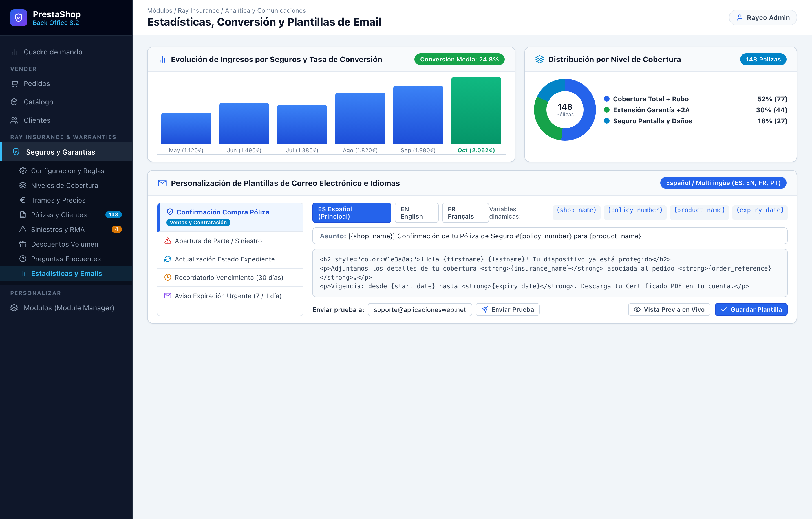Click the May (1.120€) bar
The height and width of the screenshot is (519, 812).
(x=186, y=128)
